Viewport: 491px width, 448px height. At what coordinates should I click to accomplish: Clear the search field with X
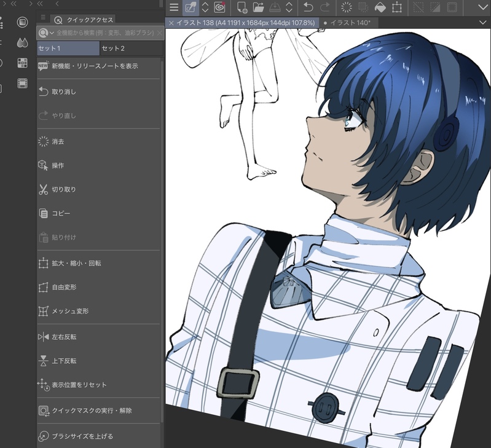coord(159,33)
